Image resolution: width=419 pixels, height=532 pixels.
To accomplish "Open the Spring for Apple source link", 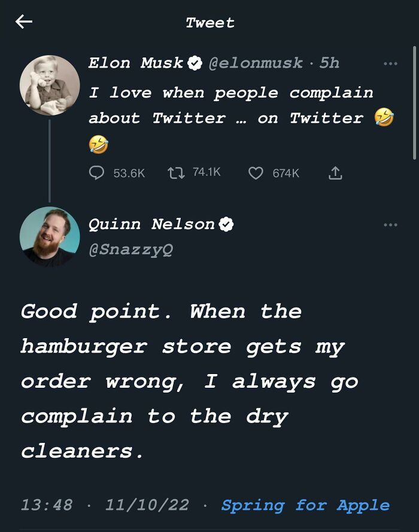I will point(305,505).
